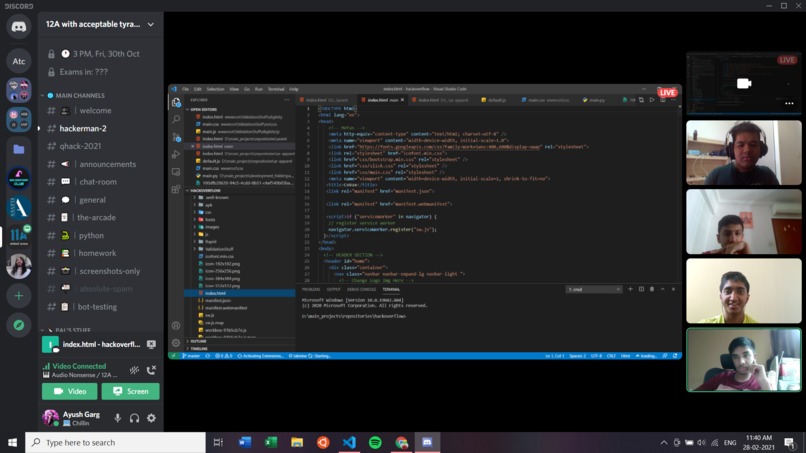Turn on camera with Video button
The width and height of the screenshot is (806, 453).
click(x=69, y=391)
